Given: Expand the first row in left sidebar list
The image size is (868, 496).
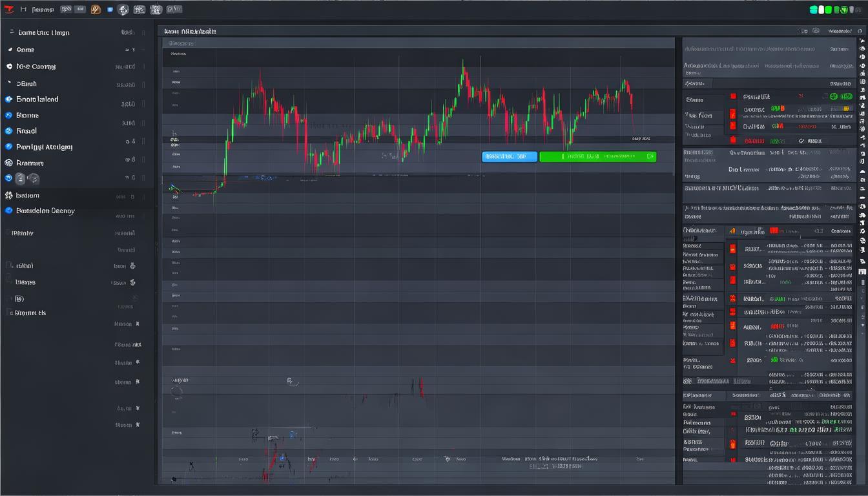Looking at the screenshot, I should pos(44,32).
